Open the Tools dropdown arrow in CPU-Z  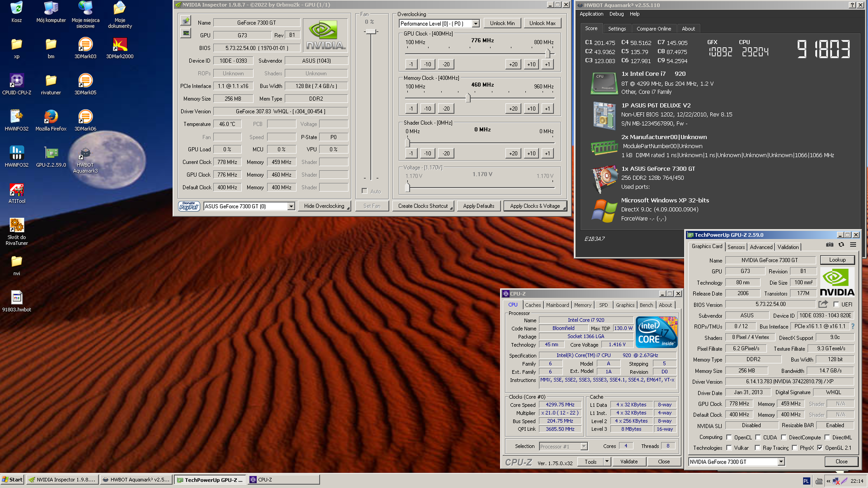point(607,461)
